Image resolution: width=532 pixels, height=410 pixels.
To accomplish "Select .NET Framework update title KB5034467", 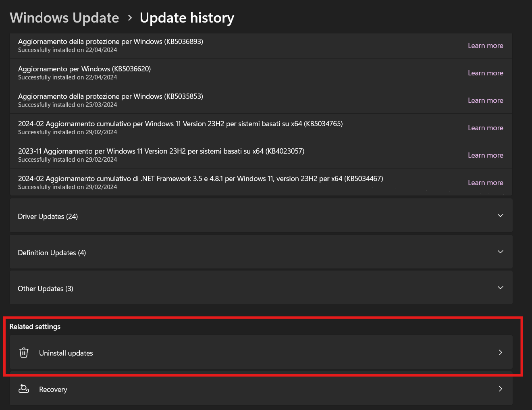I will (201, 179).
